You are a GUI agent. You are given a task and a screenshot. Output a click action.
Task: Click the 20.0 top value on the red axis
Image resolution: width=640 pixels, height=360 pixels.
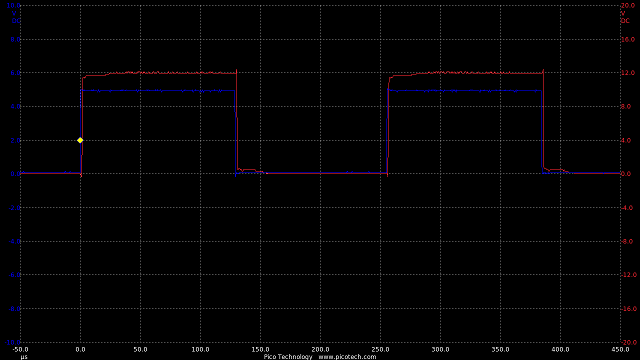(628, 6)
